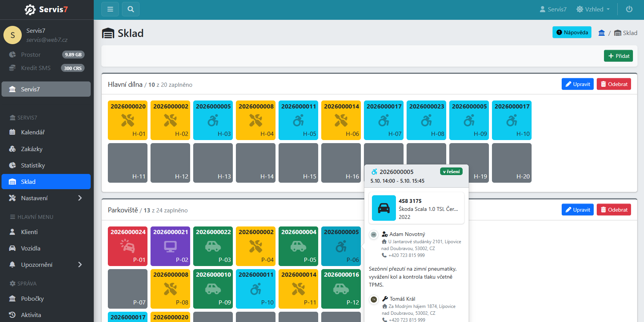This screenshot has width=644, height=322.
Task: Click the 300 CRS Kredit SMS badge
Action: click(73, 68)
